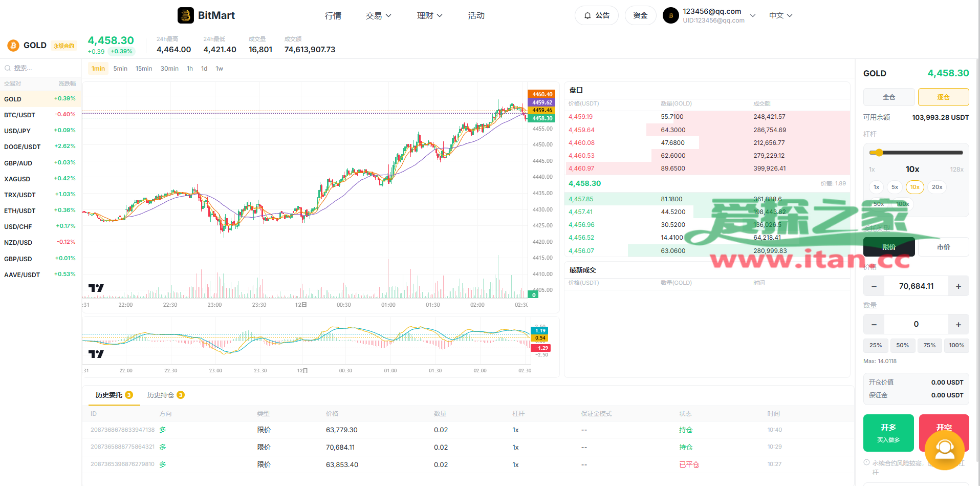
Task: Click 已平仓 status in order history
Action: (689, 464)
